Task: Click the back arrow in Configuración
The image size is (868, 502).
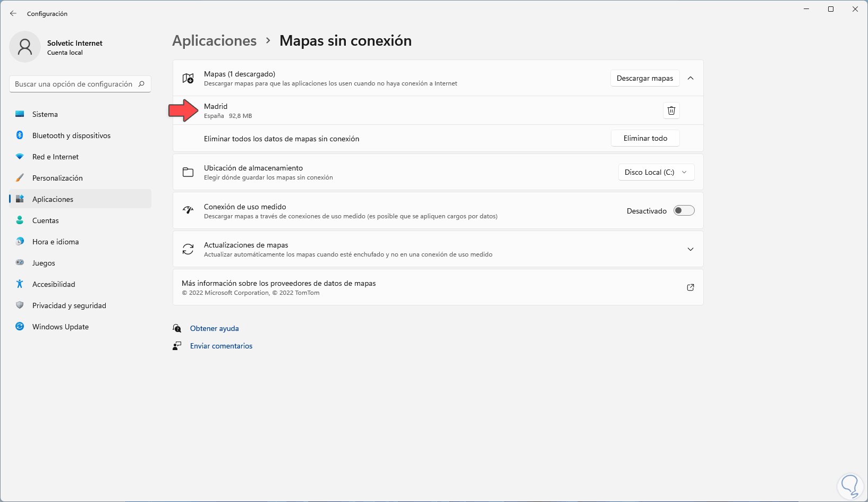Action: (13, 14)
